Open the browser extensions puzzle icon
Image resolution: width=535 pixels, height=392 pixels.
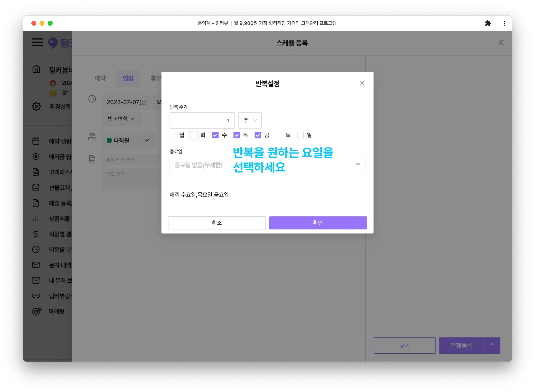(x=488, y=23)
